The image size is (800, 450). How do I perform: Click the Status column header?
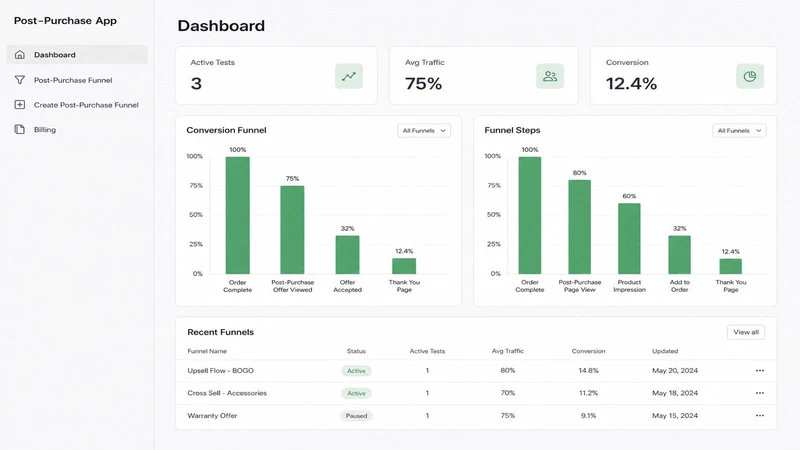tap(356, 351)
